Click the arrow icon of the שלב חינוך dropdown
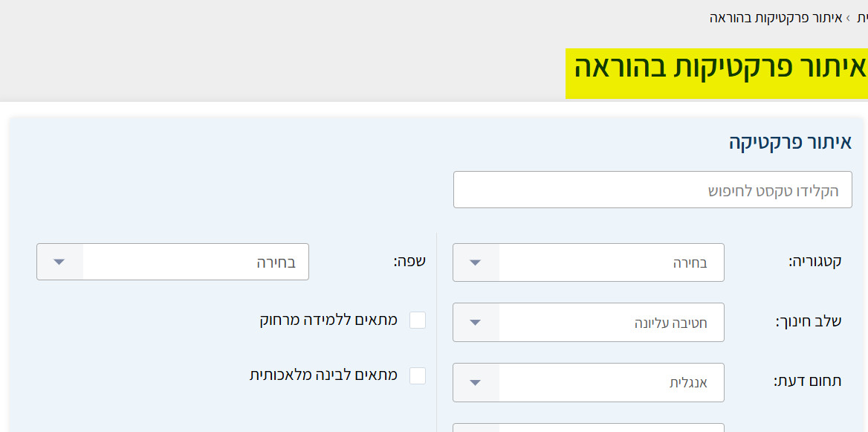This screenshot has height=432, width=868. (x=476, y=323)
